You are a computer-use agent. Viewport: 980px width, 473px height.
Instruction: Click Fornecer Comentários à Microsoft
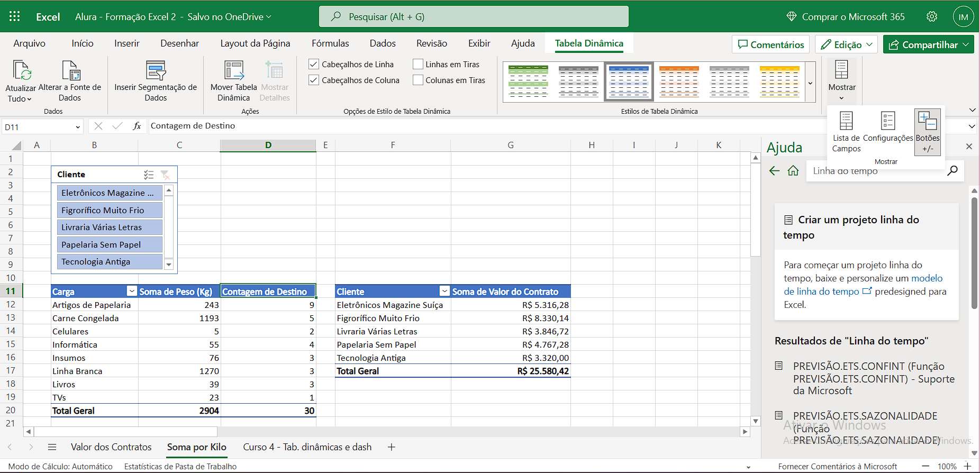(x=837, y=466)
